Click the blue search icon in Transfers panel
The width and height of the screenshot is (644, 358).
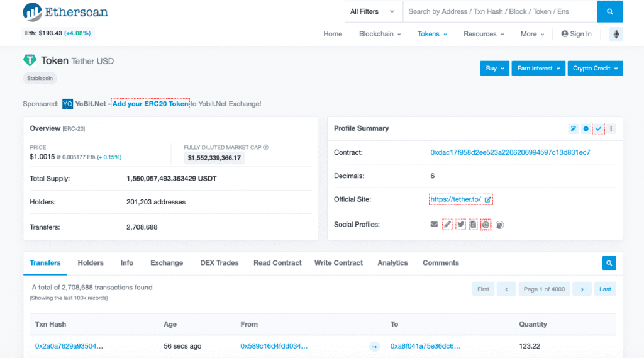tap(609, 263)
